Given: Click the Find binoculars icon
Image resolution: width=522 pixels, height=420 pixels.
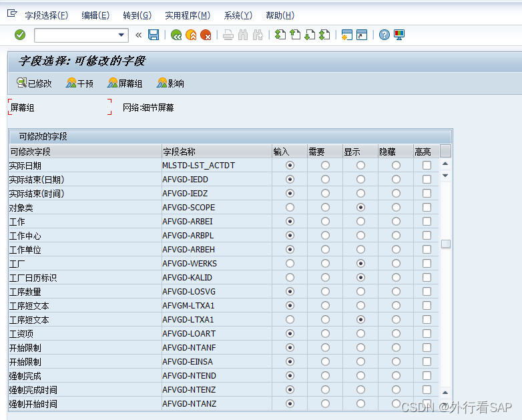Looking at the screenshot, I should pos(243,35).
